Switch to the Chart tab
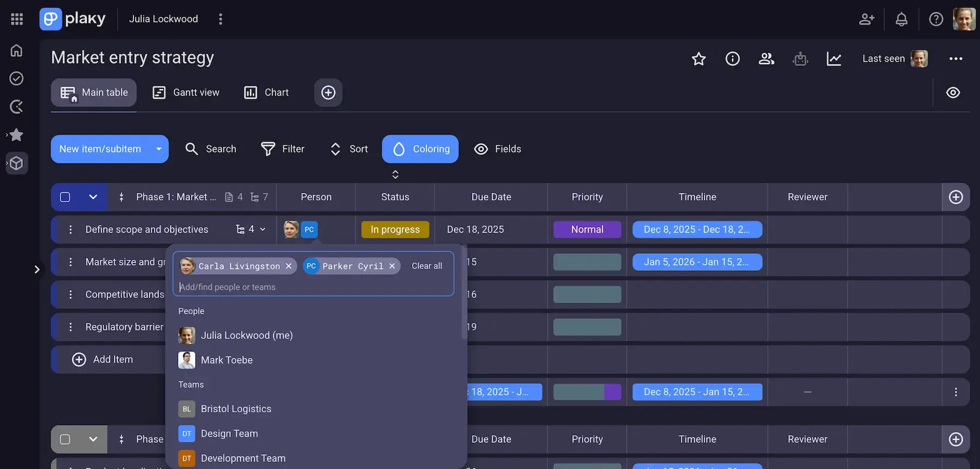 (x=267, y=93)
